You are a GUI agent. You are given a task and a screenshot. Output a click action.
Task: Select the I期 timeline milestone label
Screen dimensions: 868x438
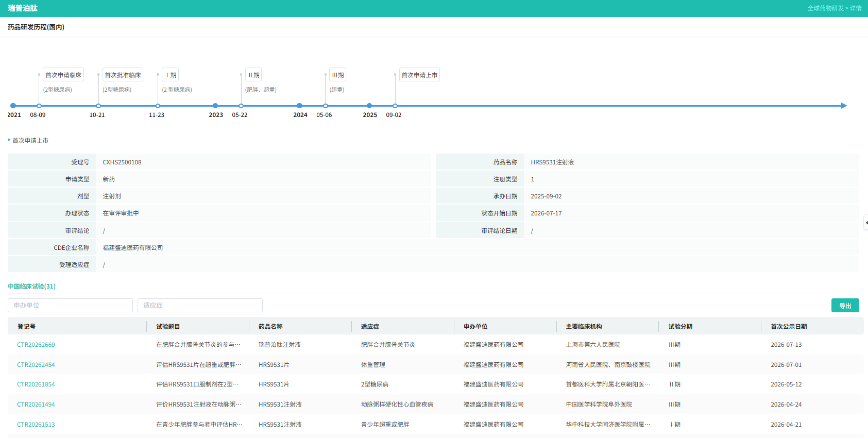[171, 75]
